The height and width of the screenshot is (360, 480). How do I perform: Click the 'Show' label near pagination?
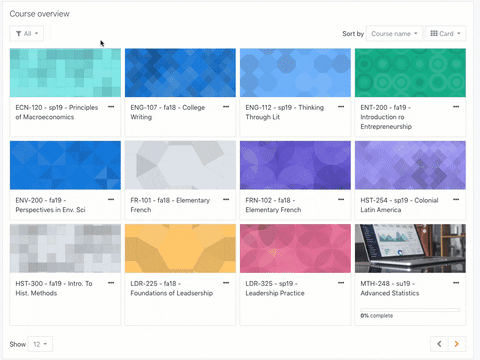(18, 344)
